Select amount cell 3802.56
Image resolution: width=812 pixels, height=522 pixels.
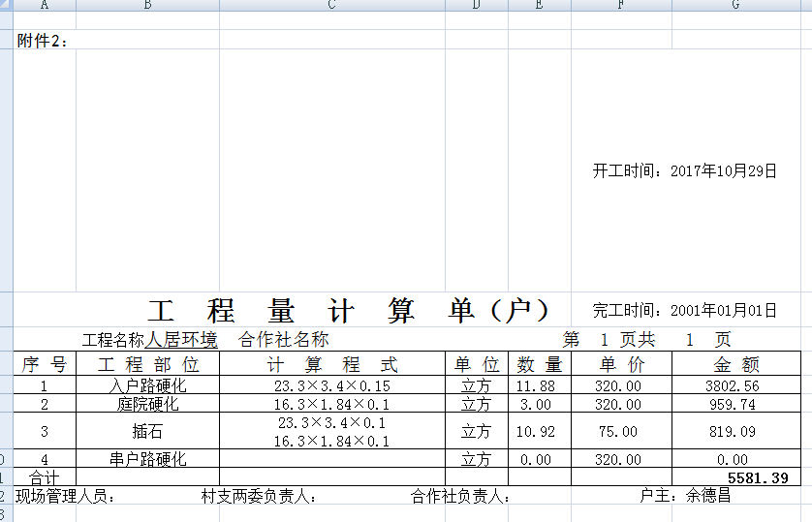pyautogui.click(x=736, y=386)
